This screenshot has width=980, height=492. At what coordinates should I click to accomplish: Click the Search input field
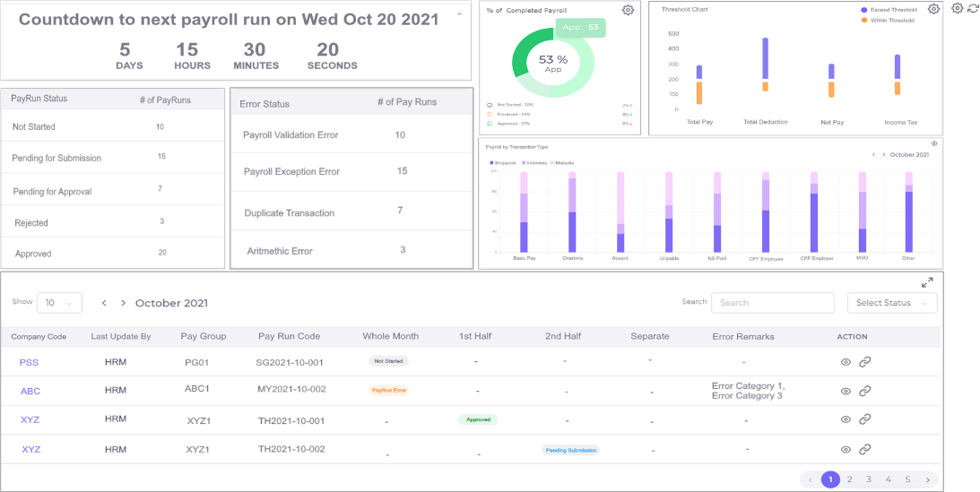[773, 303]
